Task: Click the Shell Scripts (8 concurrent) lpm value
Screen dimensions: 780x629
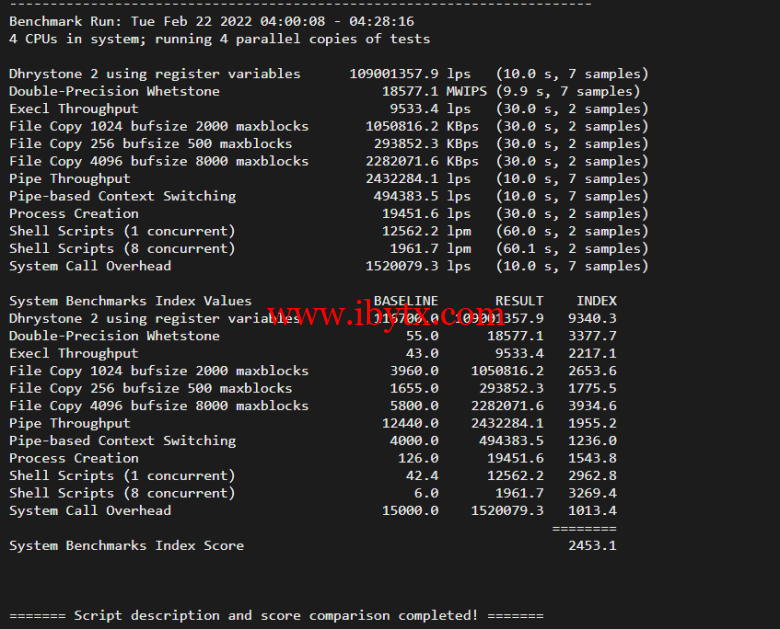Action: pos(414,248)
